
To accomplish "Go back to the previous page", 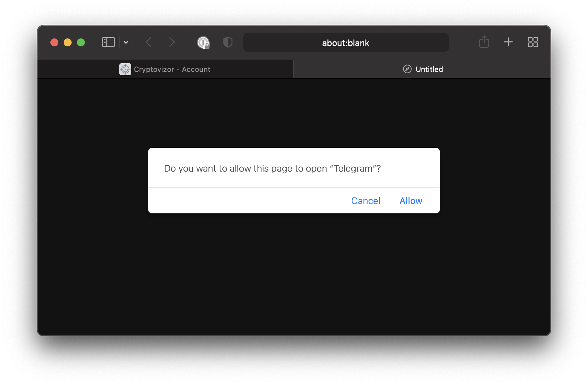I will [148, 42].
